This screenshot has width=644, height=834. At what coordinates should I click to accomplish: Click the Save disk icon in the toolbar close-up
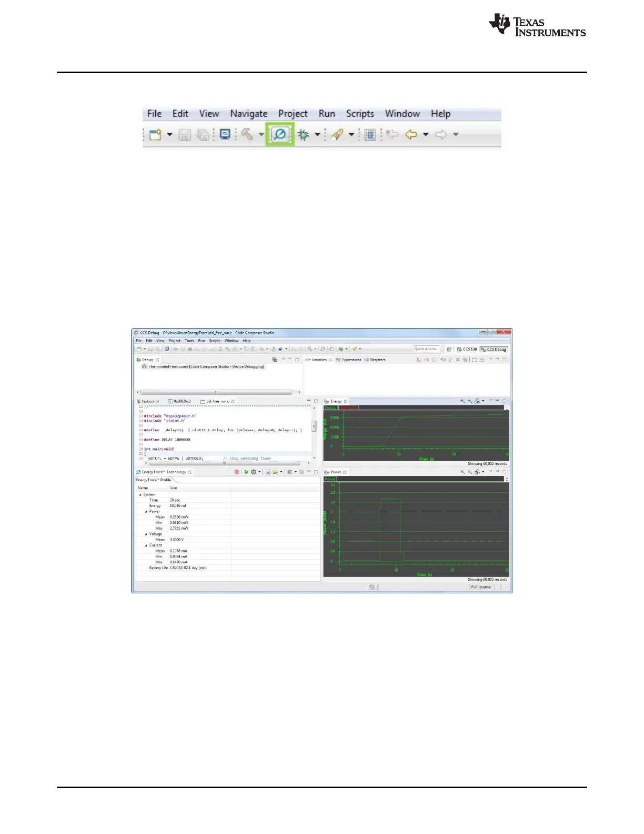[184, 135]
